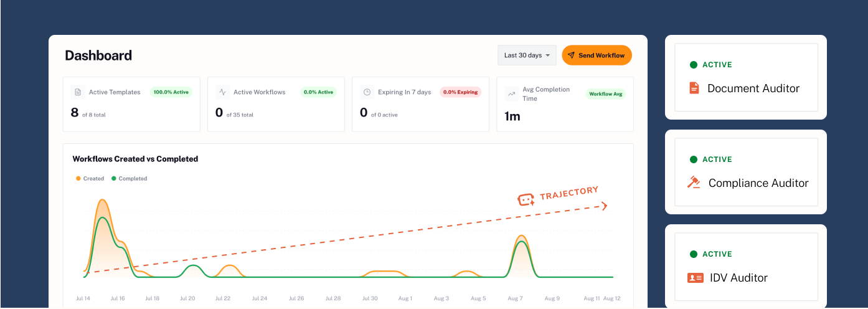Click the Compliance Auditor gavel icon
Image resolution: width=868 pixels, height=309 pixels.
tap(694, 183)
